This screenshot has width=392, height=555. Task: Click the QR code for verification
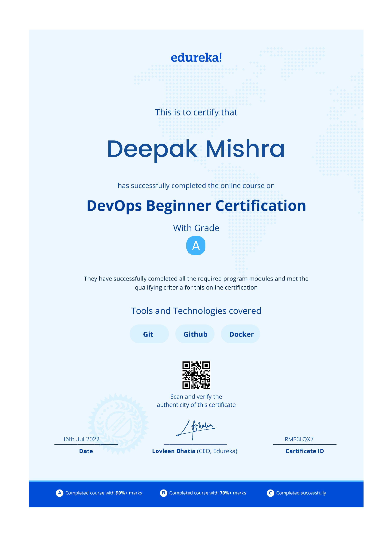(x=196, y=375)
